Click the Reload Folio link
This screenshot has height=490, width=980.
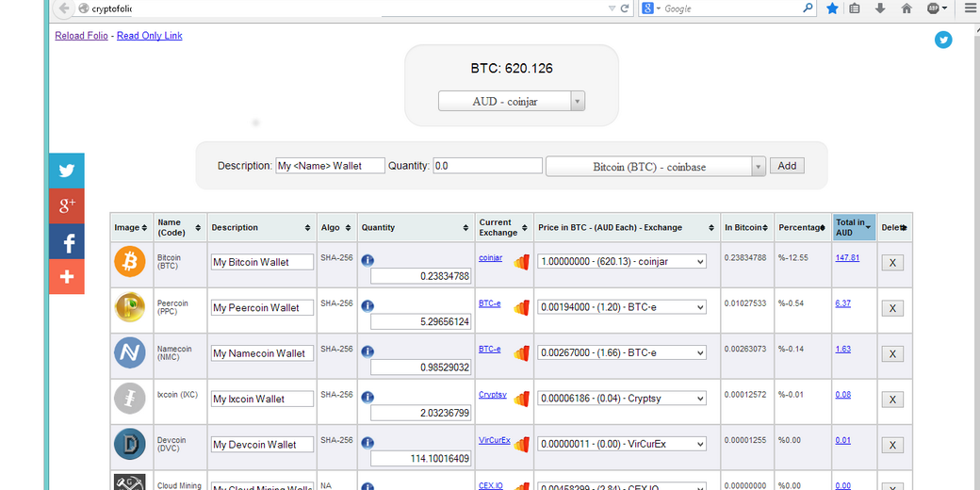tap(81, 36)
